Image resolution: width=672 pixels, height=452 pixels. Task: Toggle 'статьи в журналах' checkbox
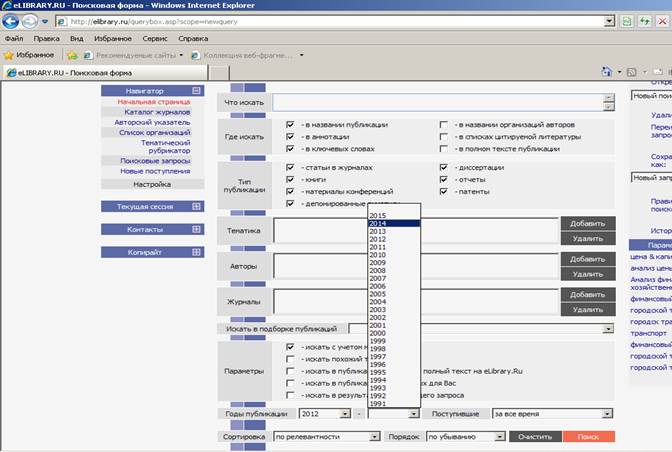pos(290,168)
